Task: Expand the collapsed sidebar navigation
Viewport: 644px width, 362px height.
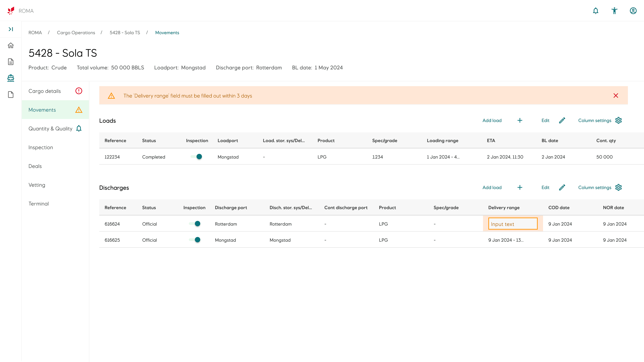Action: (x=11, y=29)
